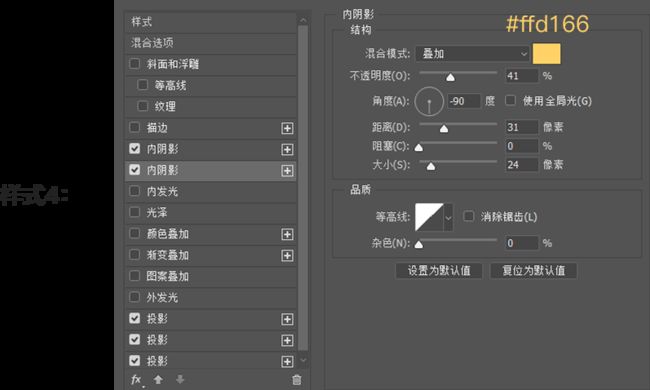Click the contour curve thumbnail
The width and height of the screenshot is (650, 390).
429,217
